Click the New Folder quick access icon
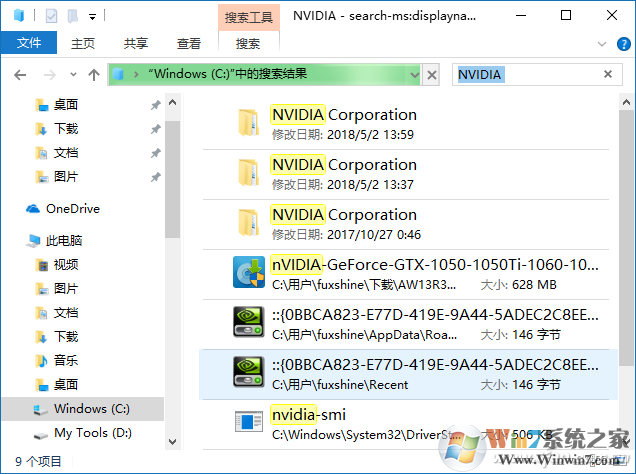The height and width of the screenshot is (474, 636). point(73,16)
